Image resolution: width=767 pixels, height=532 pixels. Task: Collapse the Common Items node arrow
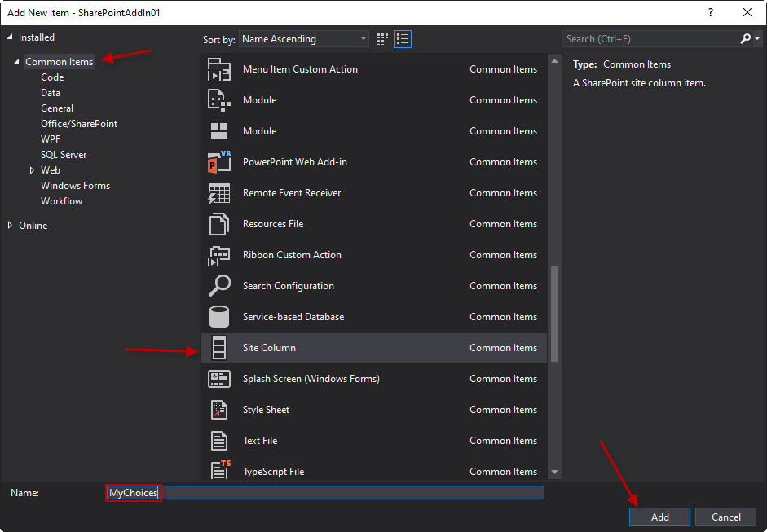[16, 62]
